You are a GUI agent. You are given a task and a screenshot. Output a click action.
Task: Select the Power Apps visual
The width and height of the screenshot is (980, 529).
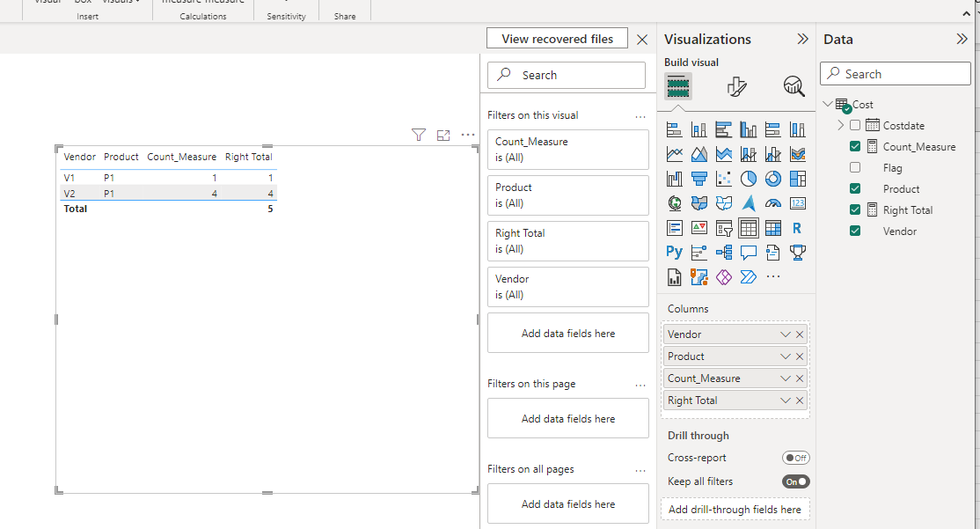(x=724, y=277)
